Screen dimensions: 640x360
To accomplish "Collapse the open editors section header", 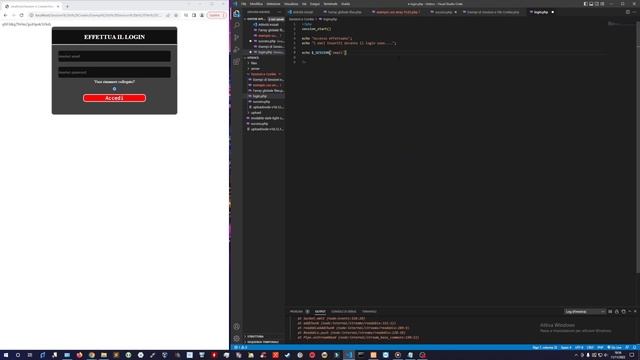I will coord(256,19).
